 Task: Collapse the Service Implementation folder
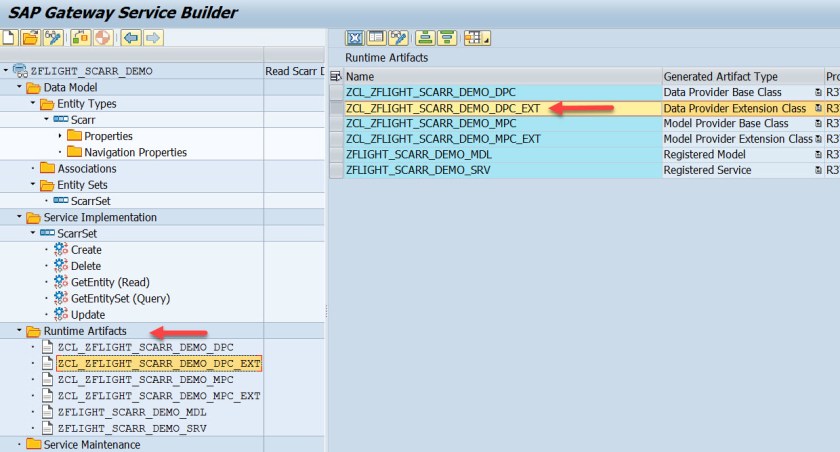click(19, 216)
